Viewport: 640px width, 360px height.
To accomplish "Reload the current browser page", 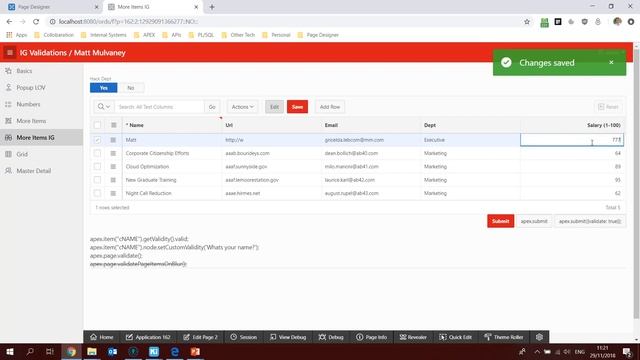I will (36, 22).
